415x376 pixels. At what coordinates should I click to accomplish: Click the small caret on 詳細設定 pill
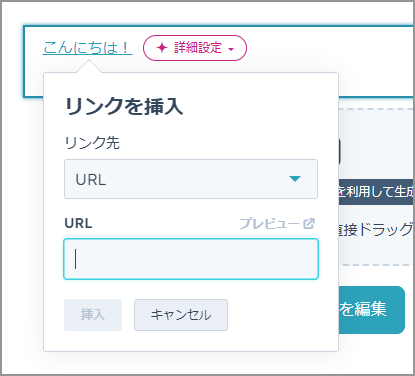pos(231,49)
